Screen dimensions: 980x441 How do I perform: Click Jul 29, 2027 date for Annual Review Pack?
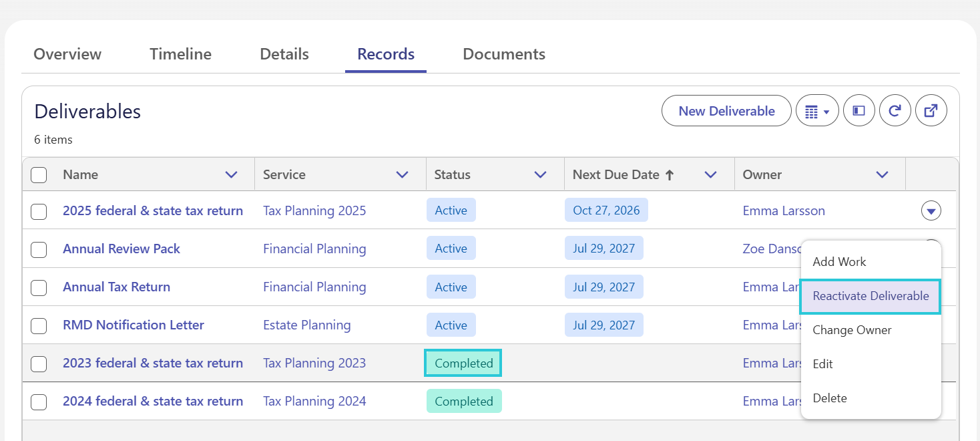pos(604,249)
